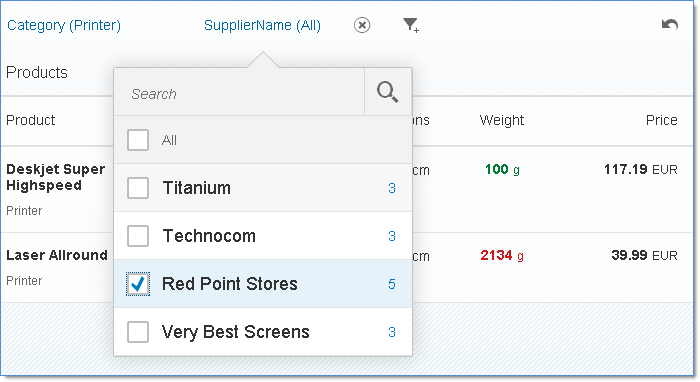Screen dimensions: 700x382
Task: Click the Product column header
Action: click(30, 120)
